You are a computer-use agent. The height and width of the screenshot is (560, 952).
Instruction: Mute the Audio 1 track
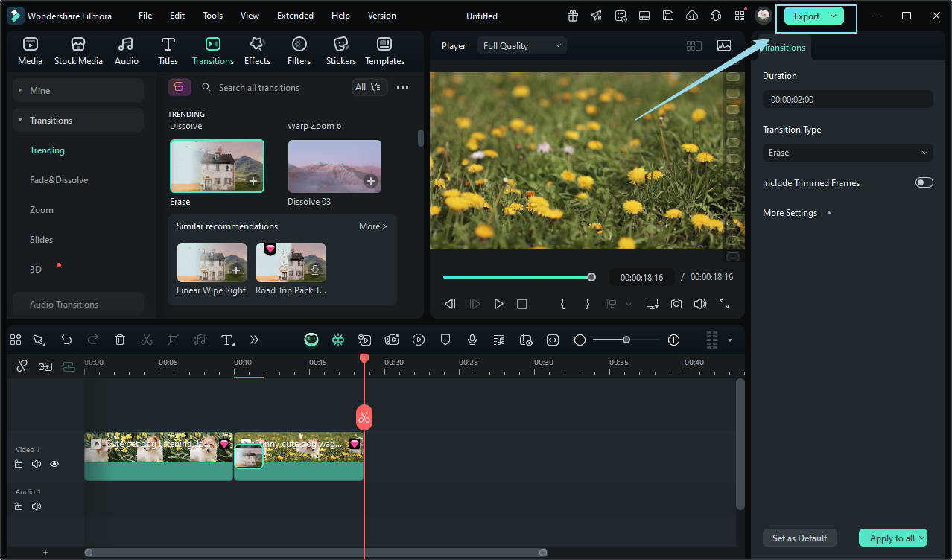[x=37, y=506]
